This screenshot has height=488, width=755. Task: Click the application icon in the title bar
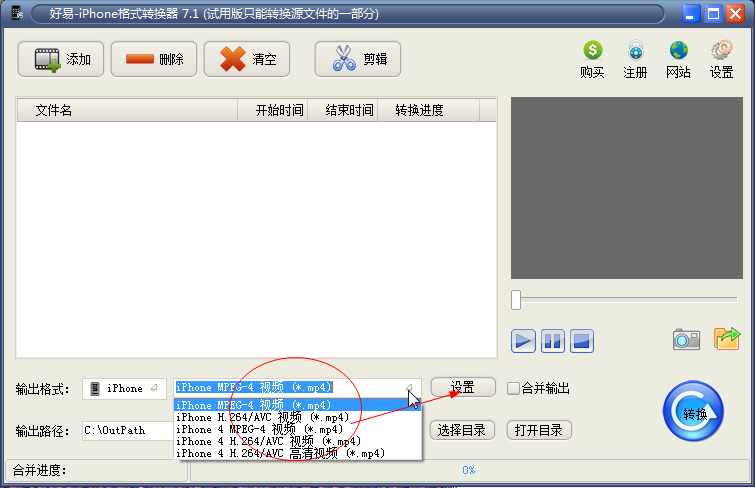click(x=17, y=13)
